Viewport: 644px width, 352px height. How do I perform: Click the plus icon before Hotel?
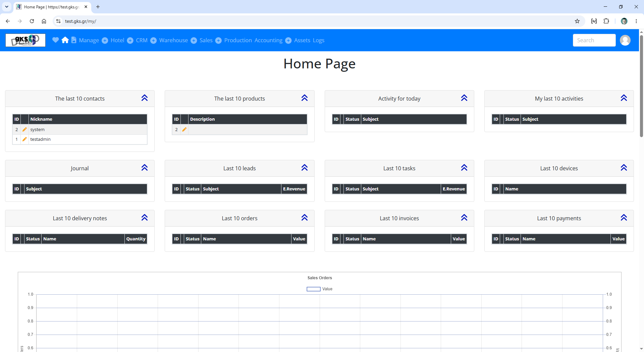[x=105, y=41]
